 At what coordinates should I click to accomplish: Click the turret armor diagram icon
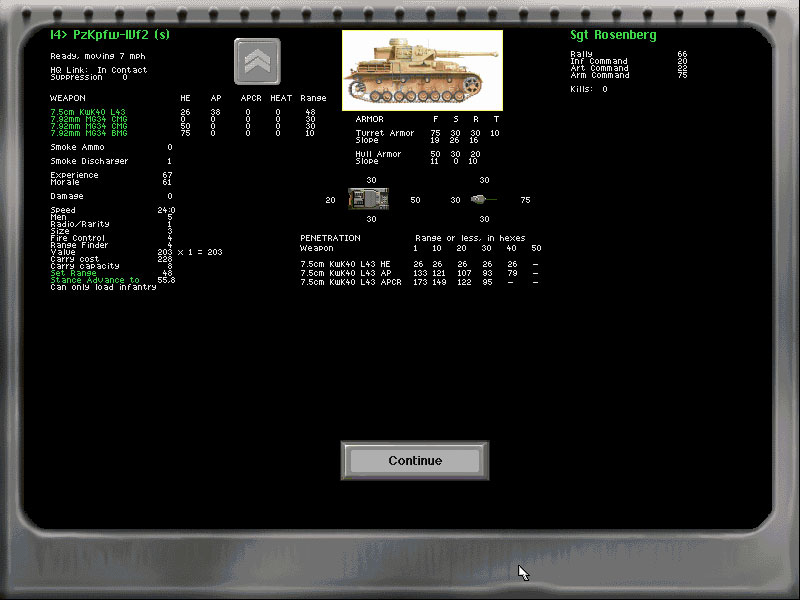[483, 199]
